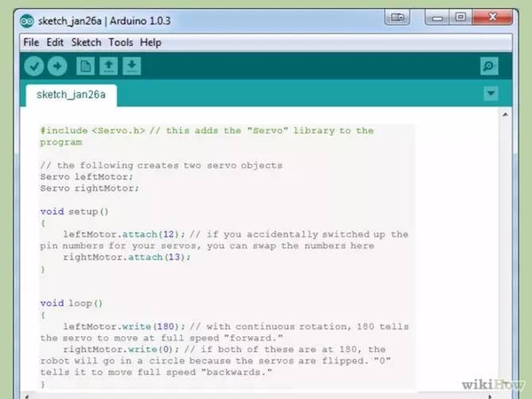Click the Open sketch up-arrow icon
The height and width of the screenshot is (399, 532).
pyautogui.click(x=108, y=66)
